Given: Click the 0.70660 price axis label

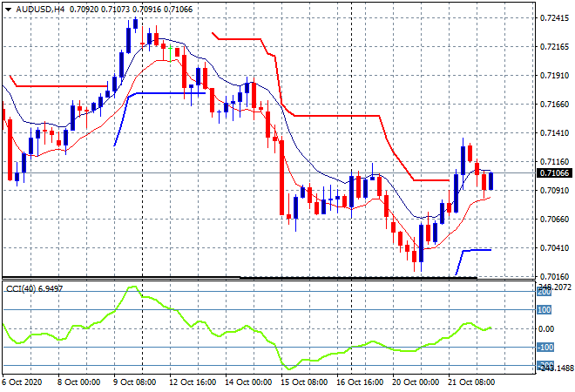Looking at the screenshot, I should pyautogui.click(x=554, y=220).
